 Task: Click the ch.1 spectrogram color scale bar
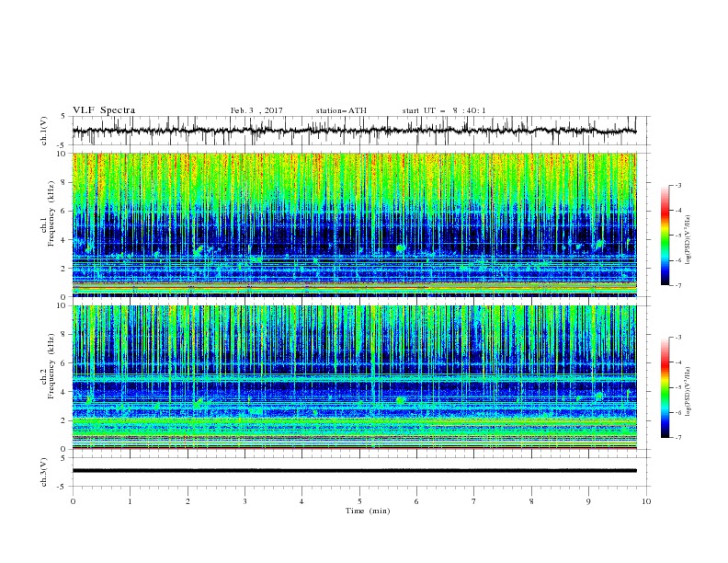[665, 236]
